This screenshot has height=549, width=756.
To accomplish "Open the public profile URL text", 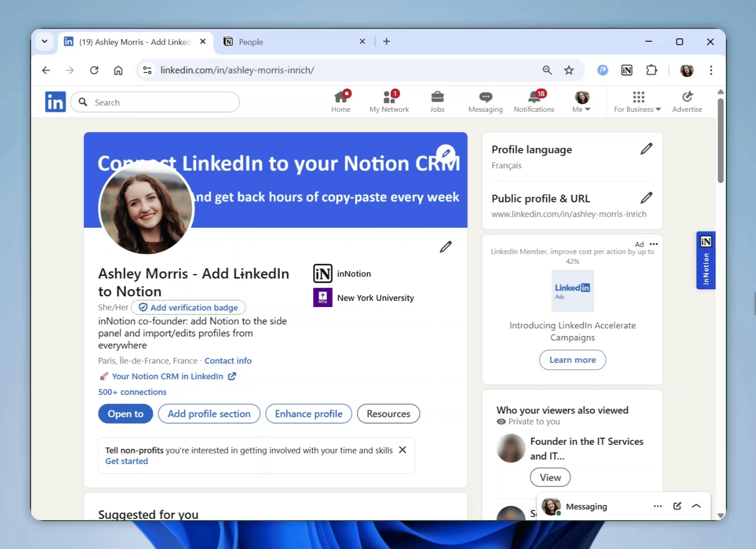I will point(569,214).
